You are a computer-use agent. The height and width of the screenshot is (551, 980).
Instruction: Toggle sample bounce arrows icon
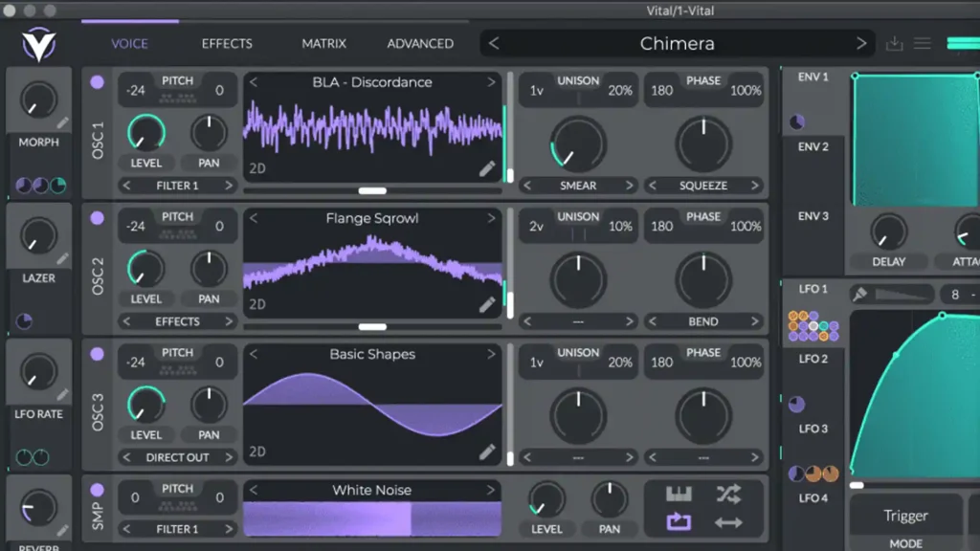pos(728,522)
